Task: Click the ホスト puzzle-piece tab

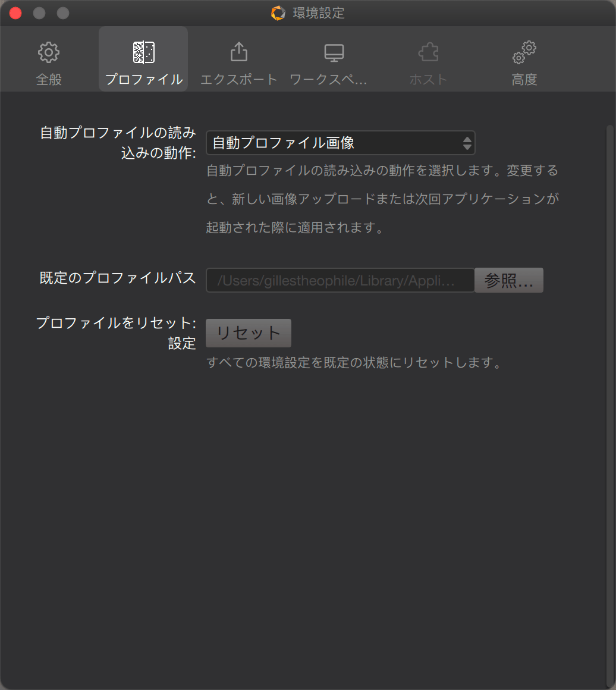Action: pyautogui.click(x=428, y=62)
